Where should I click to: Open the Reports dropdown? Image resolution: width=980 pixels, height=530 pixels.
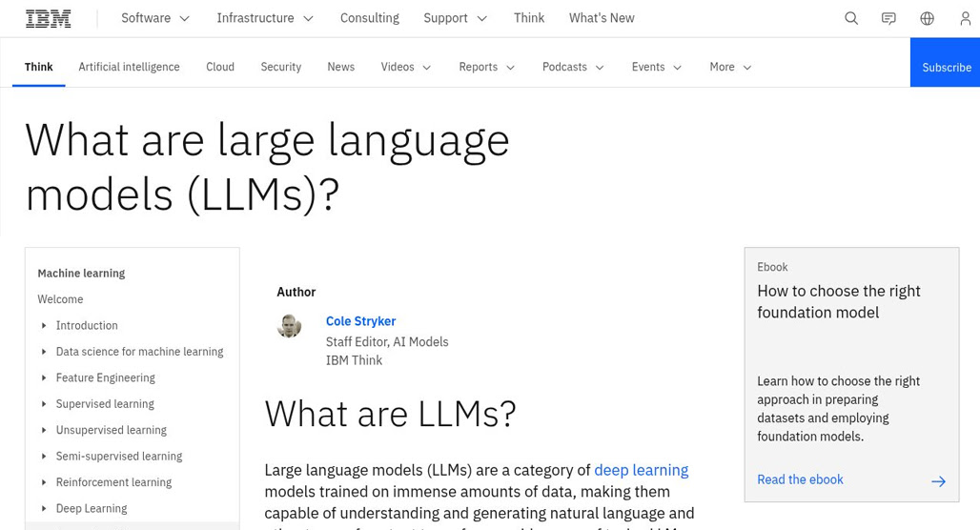(x=486, y=67)
